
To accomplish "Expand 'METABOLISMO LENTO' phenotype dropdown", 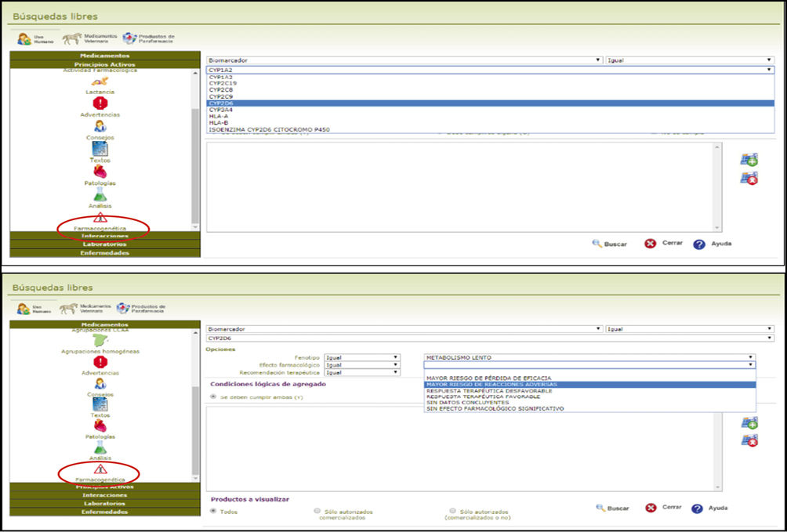I will pyautogui.click(x=589, y=357).
